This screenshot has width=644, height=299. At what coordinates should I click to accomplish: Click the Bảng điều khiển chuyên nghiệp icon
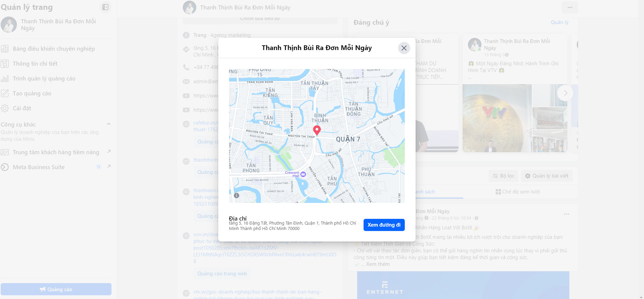click(5, 49)
